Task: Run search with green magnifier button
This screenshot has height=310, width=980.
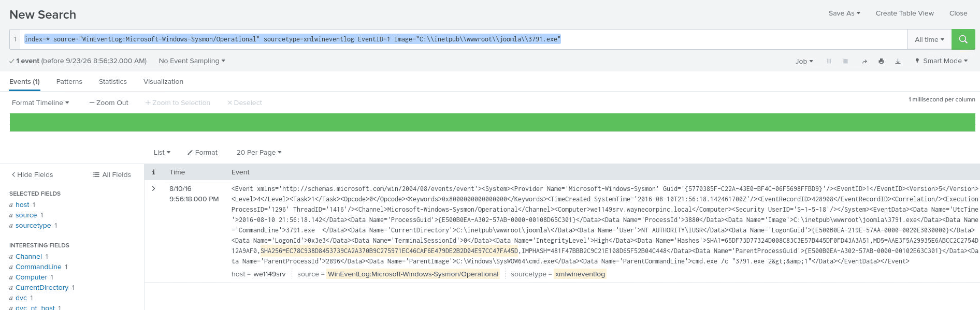Action: 963,39
